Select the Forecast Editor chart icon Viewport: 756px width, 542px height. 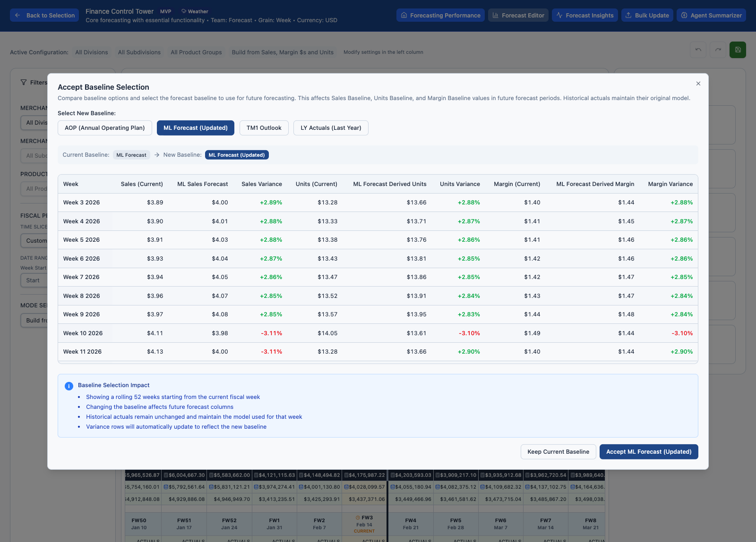[495, 15]
